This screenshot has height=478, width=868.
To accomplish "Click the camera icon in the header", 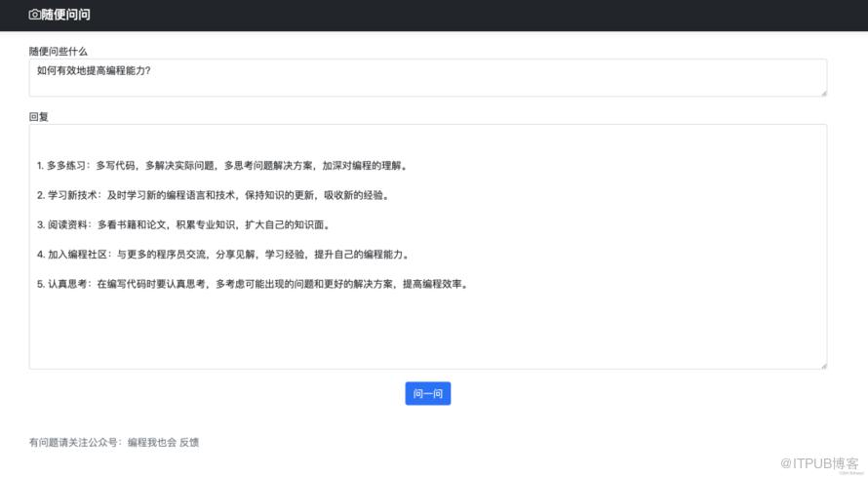I will (x=35, y=15).
